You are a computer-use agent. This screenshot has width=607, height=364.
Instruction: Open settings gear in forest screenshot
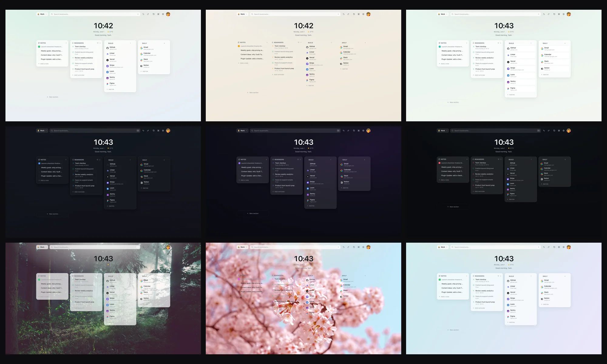[163, 247]
